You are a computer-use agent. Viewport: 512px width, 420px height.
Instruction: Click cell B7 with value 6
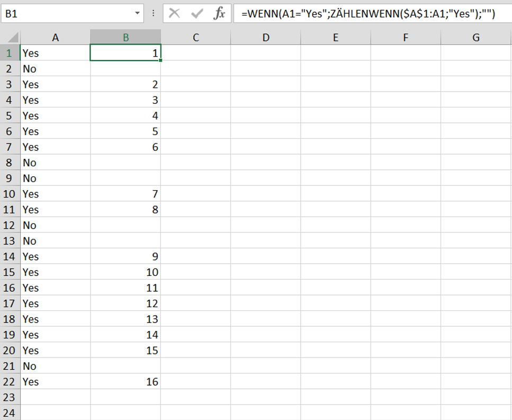(x=125, y=147)
